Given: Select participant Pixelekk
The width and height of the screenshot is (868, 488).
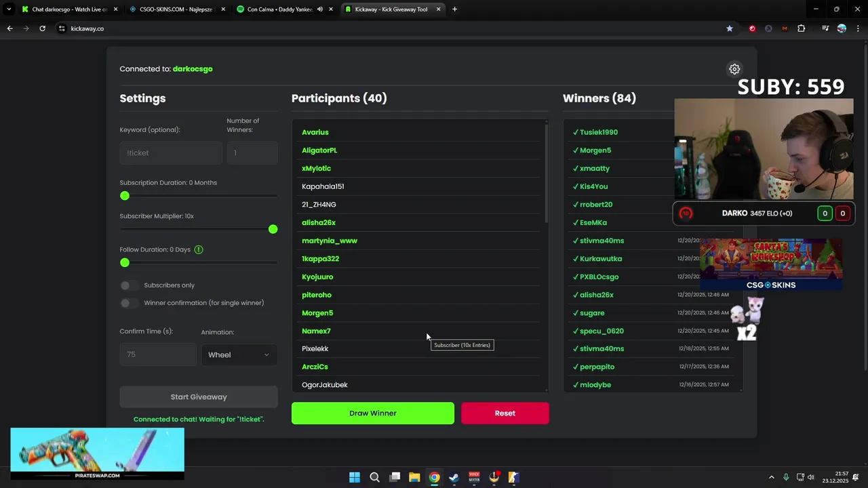Looking at the screenshot, I should coord(315,349).
